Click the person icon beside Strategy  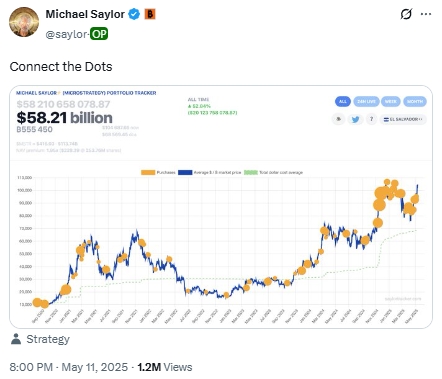pos(16,339)
